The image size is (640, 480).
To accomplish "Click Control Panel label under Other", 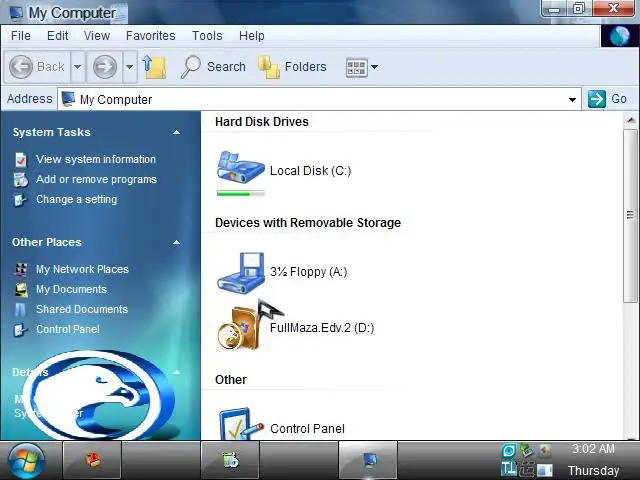I will coord(307,429).
